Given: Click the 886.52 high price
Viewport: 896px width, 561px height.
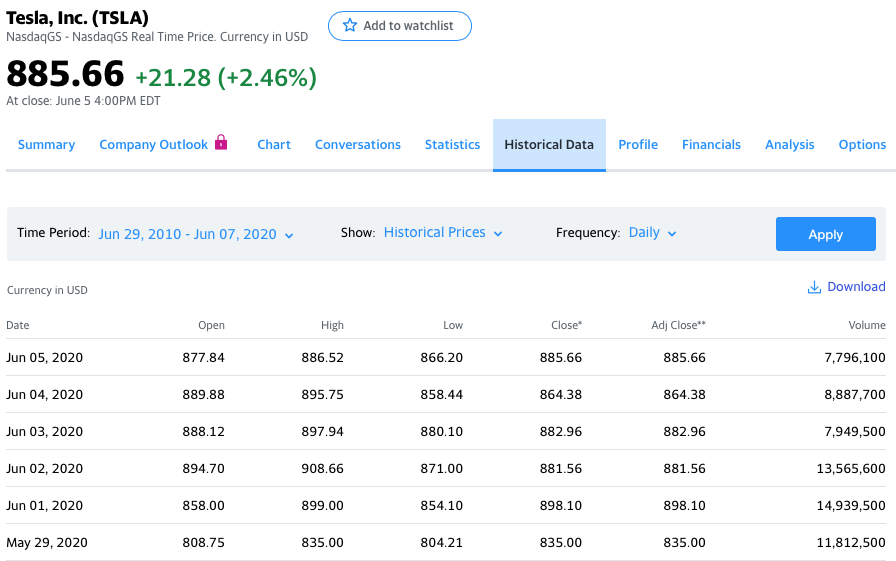Looking at the screenshot, I should tap(322, 358).
